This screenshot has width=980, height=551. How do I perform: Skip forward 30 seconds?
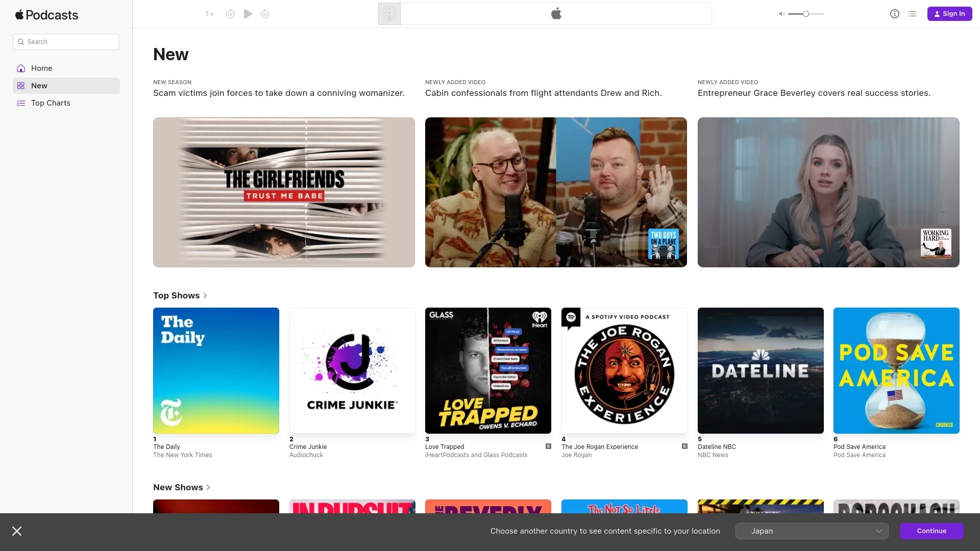pos(265,14)
